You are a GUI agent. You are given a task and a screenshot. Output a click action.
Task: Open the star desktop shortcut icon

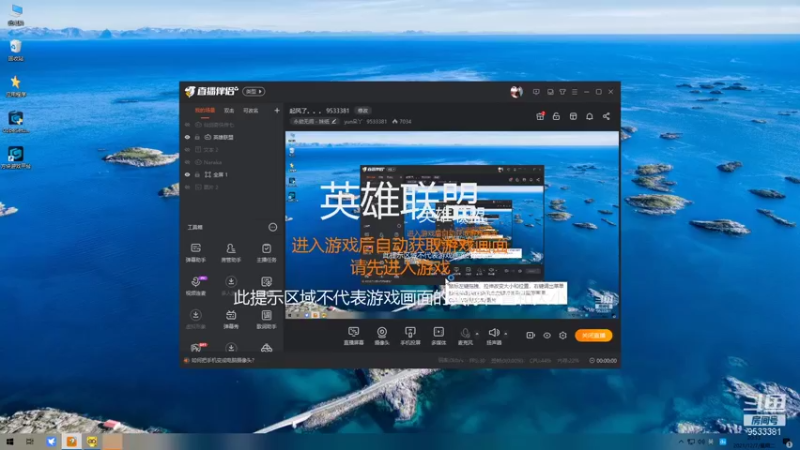tap(15, 86)
